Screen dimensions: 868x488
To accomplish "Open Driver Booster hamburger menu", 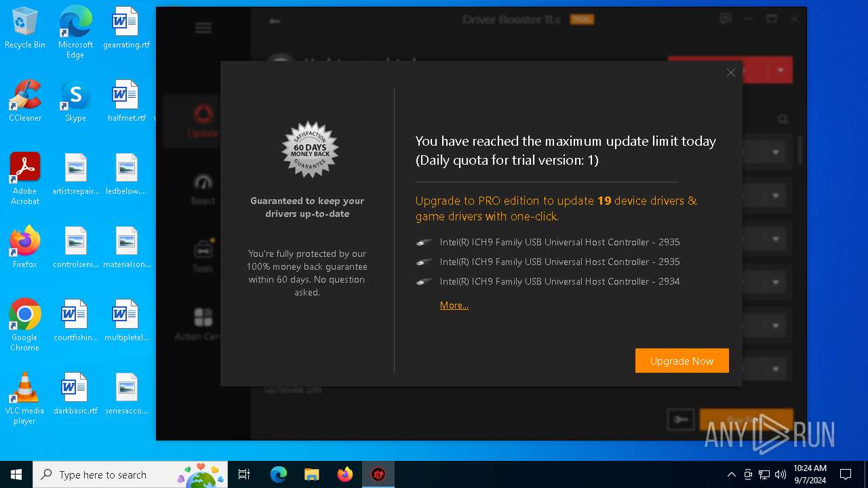I will tap(203, 28).
